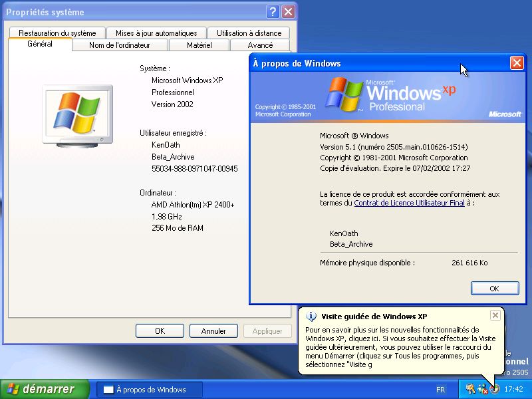The height and width of the screenshot is (399, 532).
Task: Select the Utilisation à distance tab
Action: [249, 33]
